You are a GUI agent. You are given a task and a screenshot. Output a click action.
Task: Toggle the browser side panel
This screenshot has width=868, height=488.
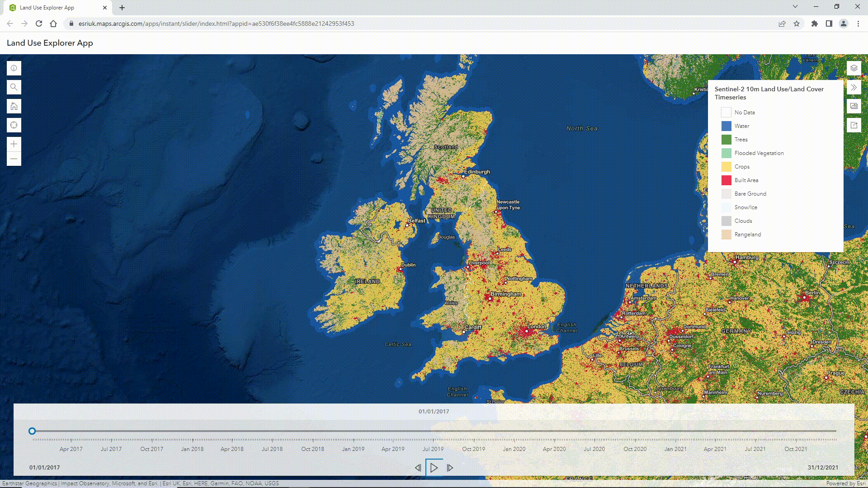click(x=829, y=23)
